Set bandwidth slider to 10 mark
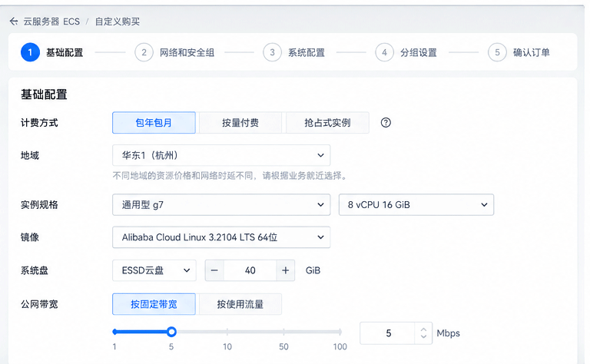The image size is (590, 364). point(227,332)
